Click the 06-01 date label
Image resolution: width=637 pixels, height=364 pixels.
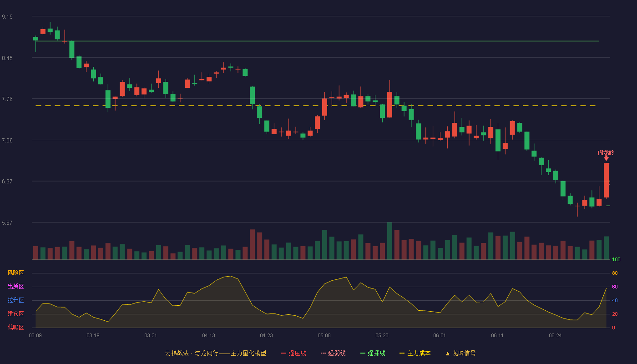point(440,335)
